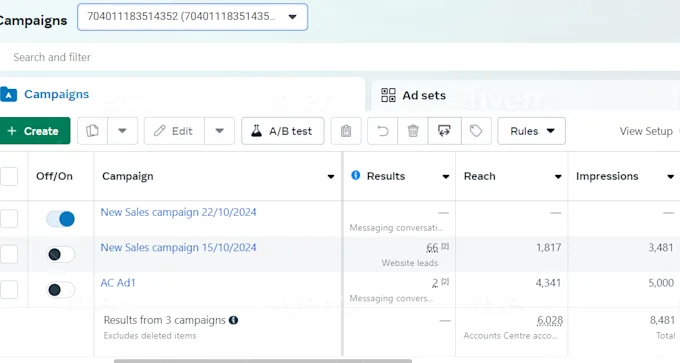Open dropdown arrow next to Edit button
The height and width of the screenshot is (363, 680).
click(x=219, y=131)
